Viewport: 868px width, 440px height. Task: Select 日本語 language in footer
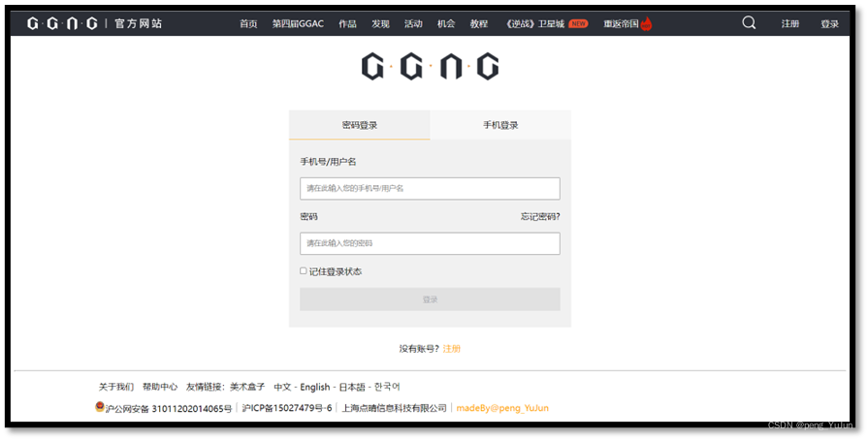point(352,387)
